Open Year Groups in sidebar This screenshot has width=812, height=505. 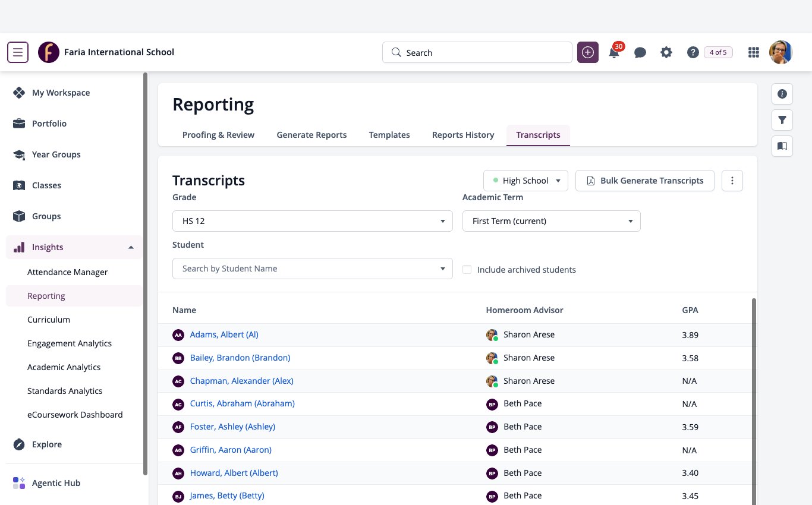point(74,154)
